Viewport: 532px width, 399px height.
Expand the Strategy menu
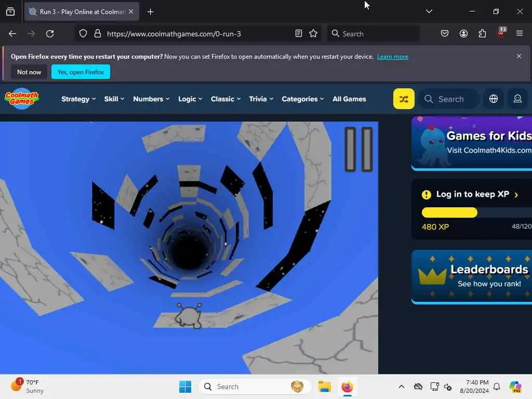[78, 99]
